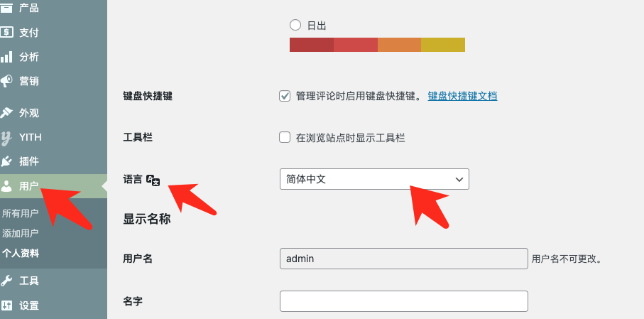
Task: Select the 日出 color scheme radio button
Action: coord(295,25)
